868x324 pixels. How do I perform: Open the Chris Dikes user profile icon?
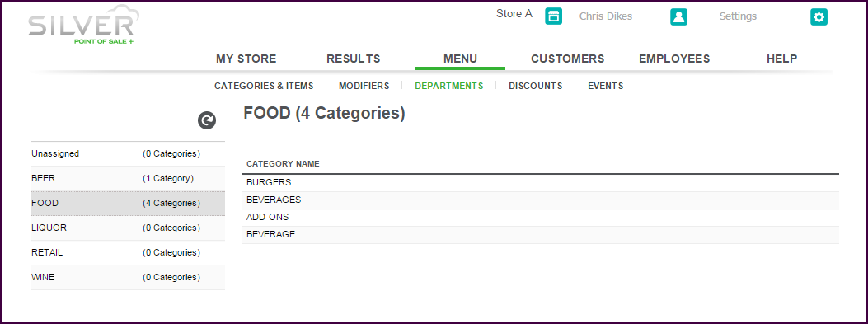[x=678, y=16]
